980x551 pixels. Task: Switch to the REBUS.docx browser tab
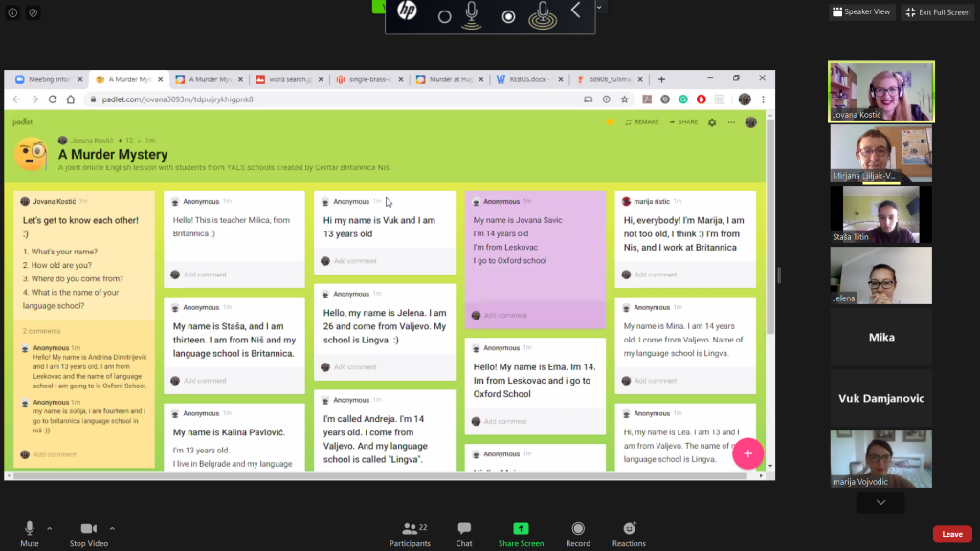(523, 79)
